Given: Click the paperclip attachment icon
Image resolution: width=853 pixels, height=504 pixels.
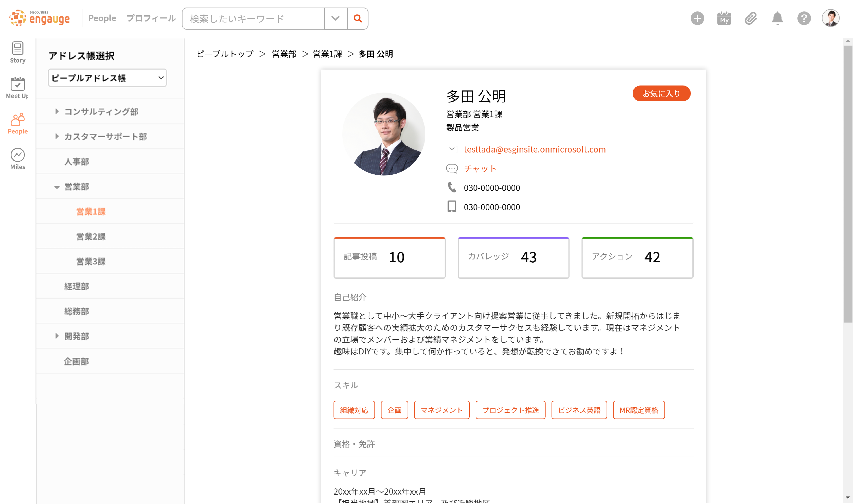Looking at the screenshot, I should click(750, 18).
